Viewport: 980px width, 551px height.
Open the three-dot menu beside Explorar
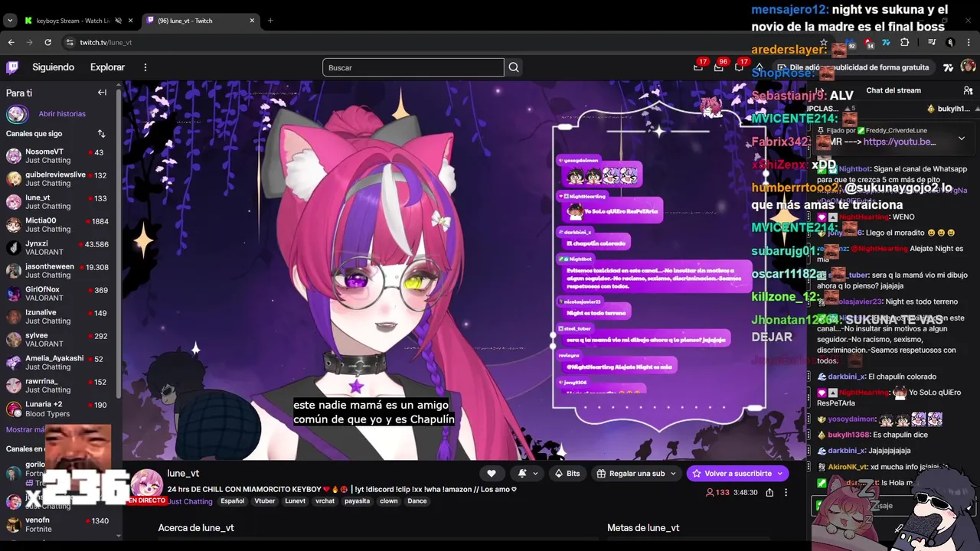(145, 67)
